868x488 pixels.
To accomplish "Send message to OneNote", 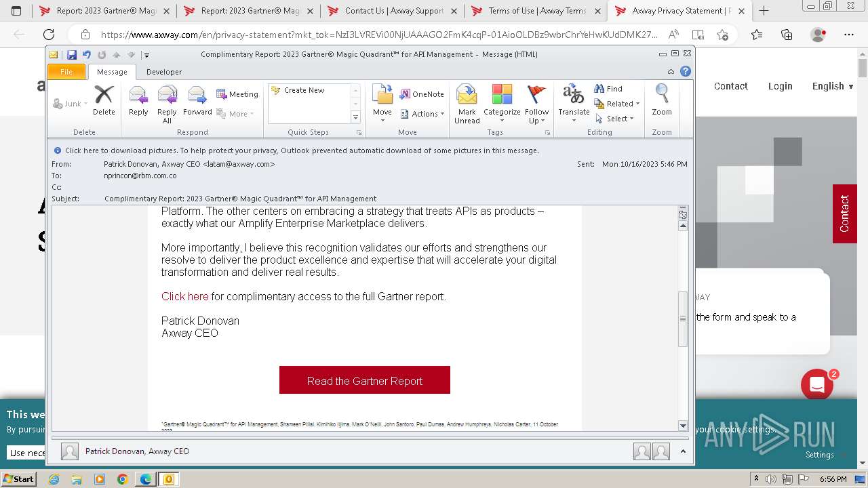I will [422, 94].
